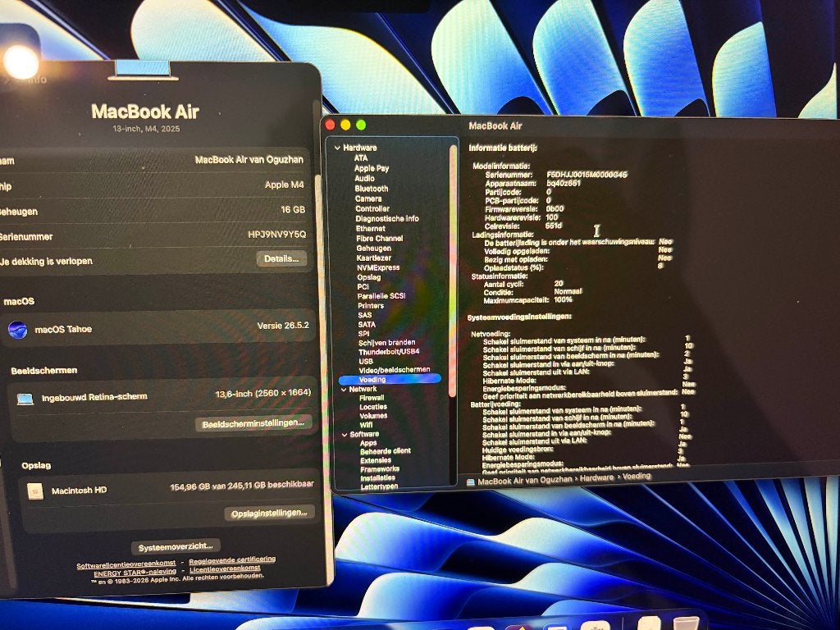Click the sidebar vertical scrollbar
840x630 pixels.
pyautogui.click(x=453, y=271)
